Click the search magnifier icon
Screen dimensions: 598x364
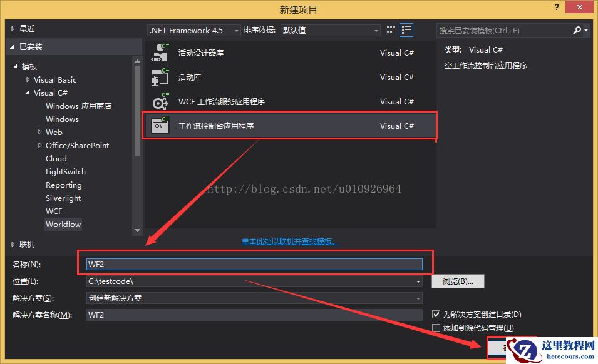coord(577,29)
